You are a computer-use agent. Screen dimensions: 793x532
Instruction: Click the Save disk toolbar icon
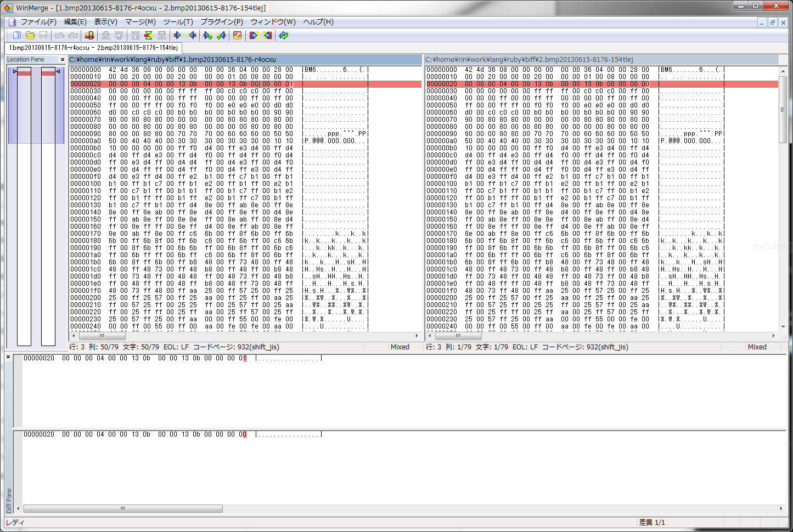point(43,36)
